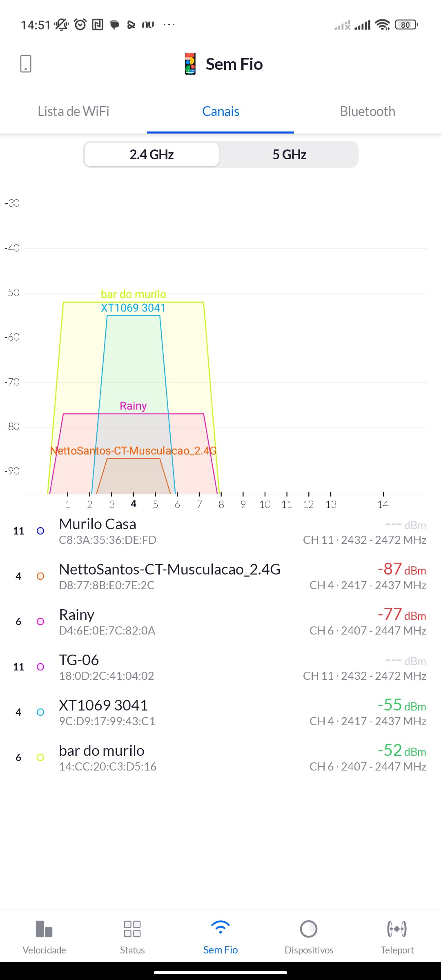
Task: Tap the Pixel phone icon beside Sem Fio
Action: click(x=190, y=64)
